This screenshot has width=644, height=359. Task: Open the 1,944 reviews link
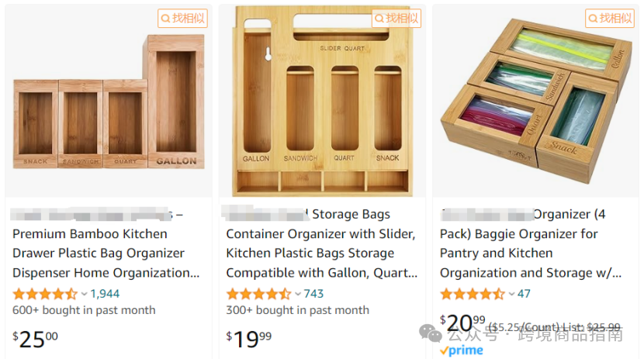click(105, 294)
